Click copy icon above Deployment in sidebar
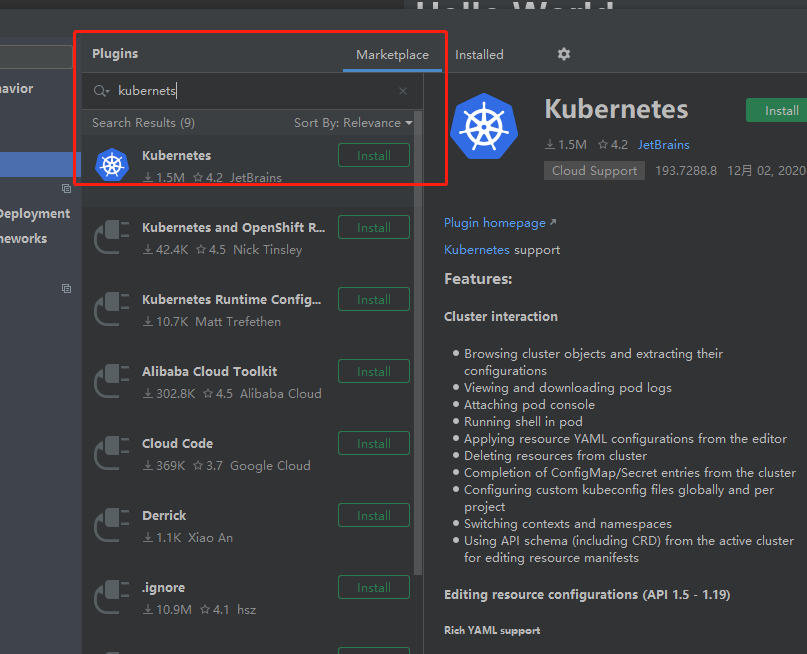The image size is (807, 654). pyautogui.click(x=66, y=188)
